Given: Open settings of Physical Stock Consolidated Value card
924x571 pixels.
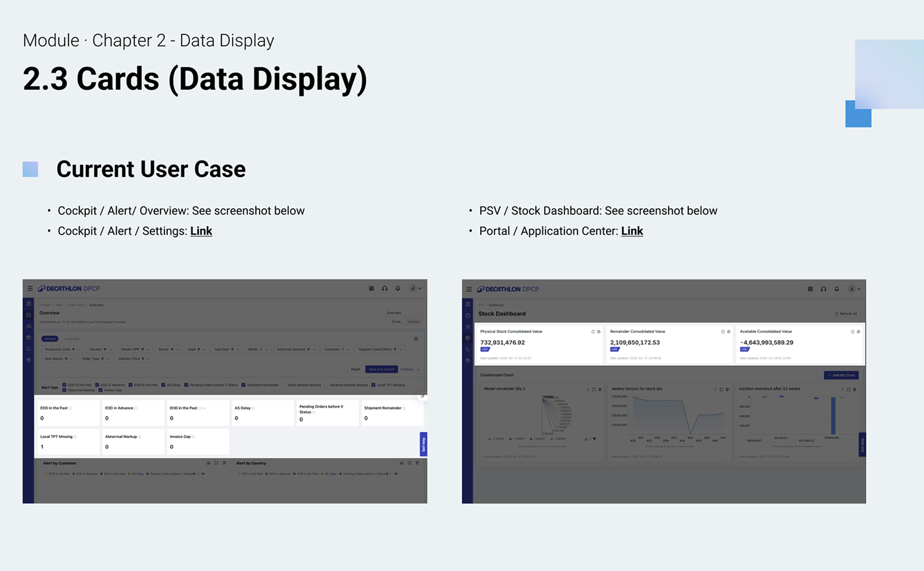Looking at the screenshot, I should (x=599, y=332).
